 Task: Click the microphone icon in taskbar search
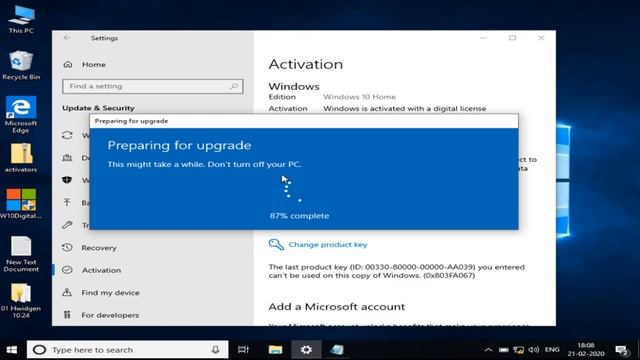coord(216,350)
